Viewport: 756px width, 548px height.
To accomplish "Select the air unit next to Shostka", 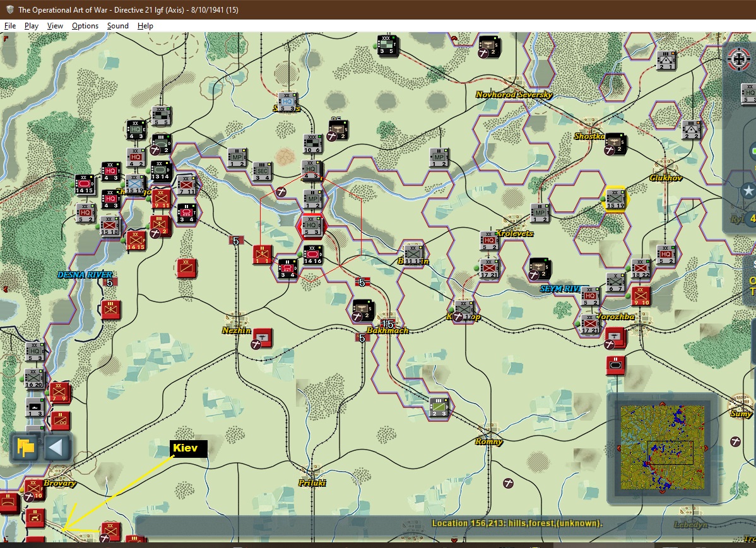I will click(615, 144).
